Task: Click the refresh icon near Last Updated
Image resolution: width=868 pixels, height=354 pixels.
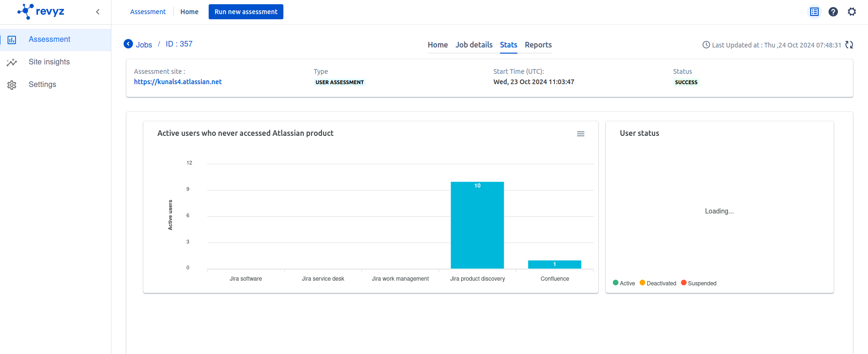Action: pyautogui.click(x=849, y=45)
